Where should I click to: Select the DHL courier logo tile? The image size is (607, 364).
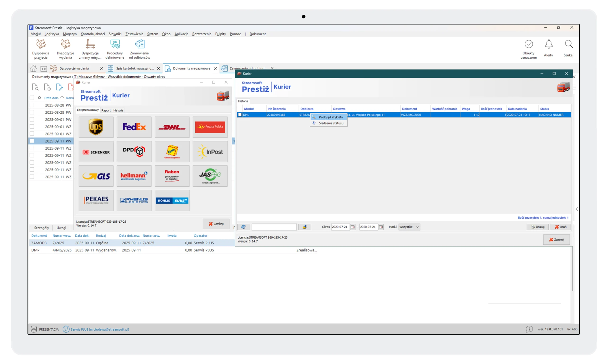(x=172, y=127)
